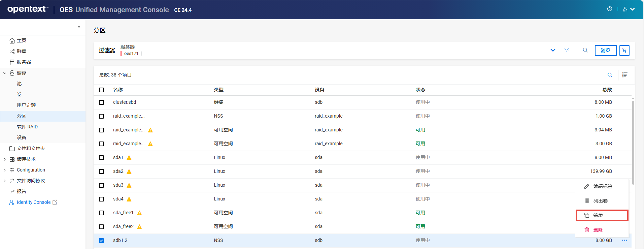Expand the Configuration sidebar section
The image size is (644, 249).
(x=5, y=170)
